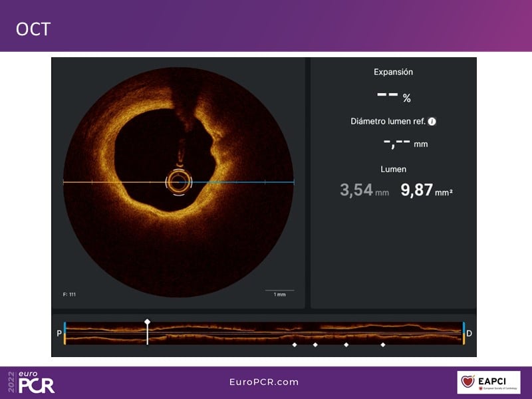This screenshot has height=399, width=532.
Task: Click the F: 111 frame number label
Action: (69, 294)
